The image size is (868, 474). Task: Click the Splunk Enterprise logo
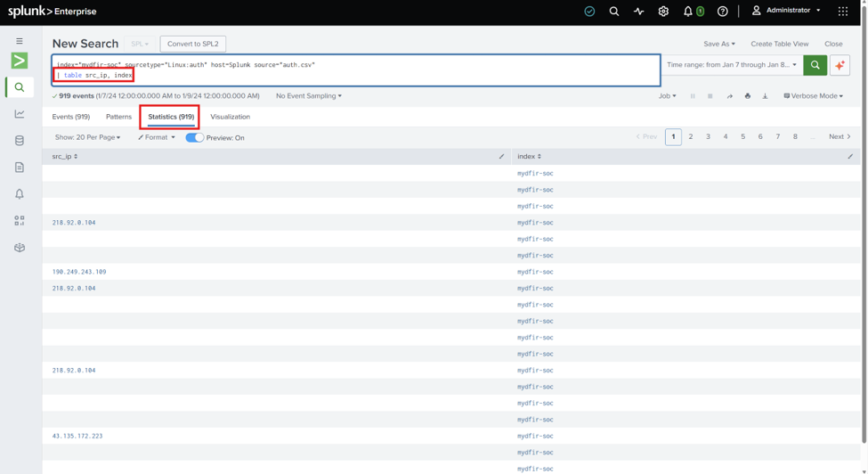[x=52, y=11]
